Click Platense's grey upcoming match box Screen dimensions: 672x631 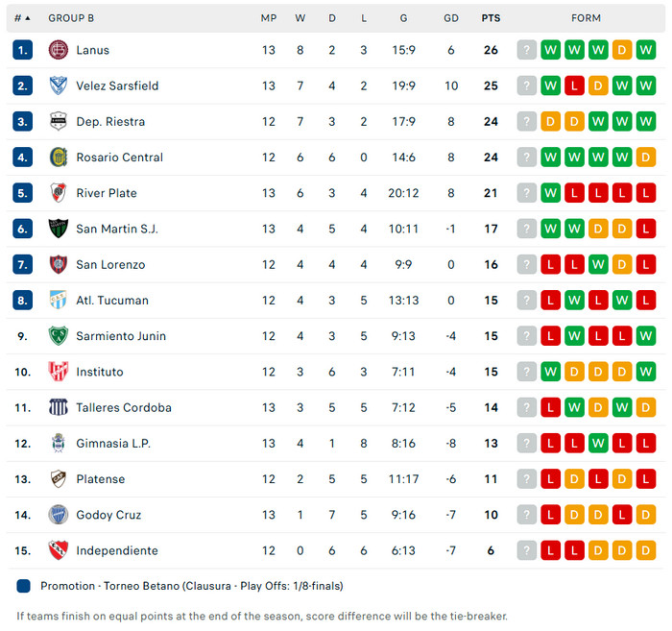coord(526,479)
